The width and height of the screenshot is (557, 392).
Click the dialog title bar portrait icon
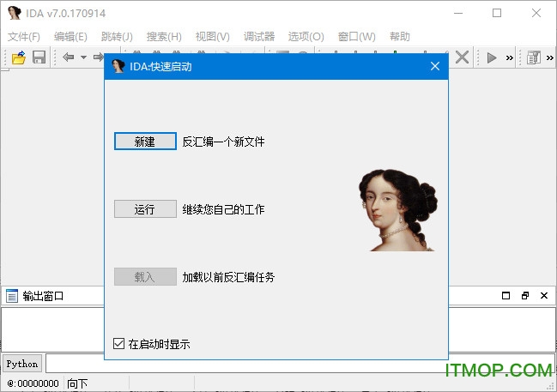tap(118, 66)
